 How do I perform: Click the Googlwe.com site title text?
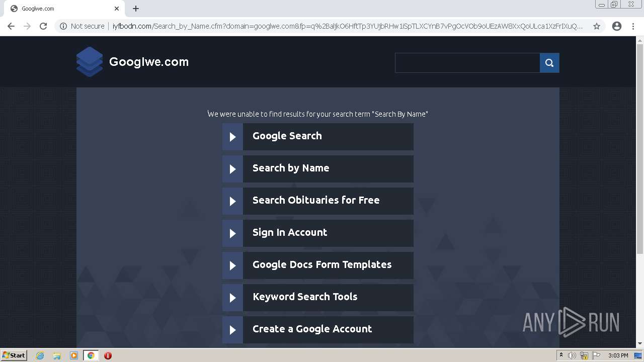point(149,62)
